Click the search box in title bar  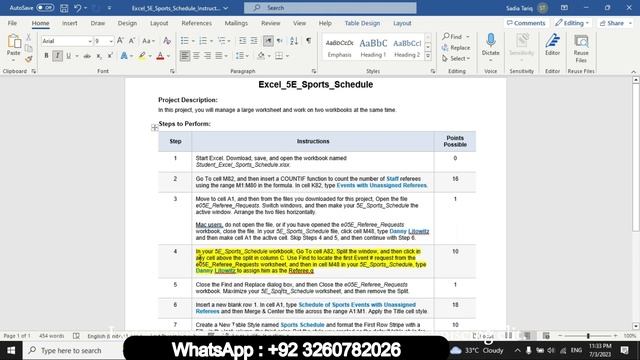330,8
